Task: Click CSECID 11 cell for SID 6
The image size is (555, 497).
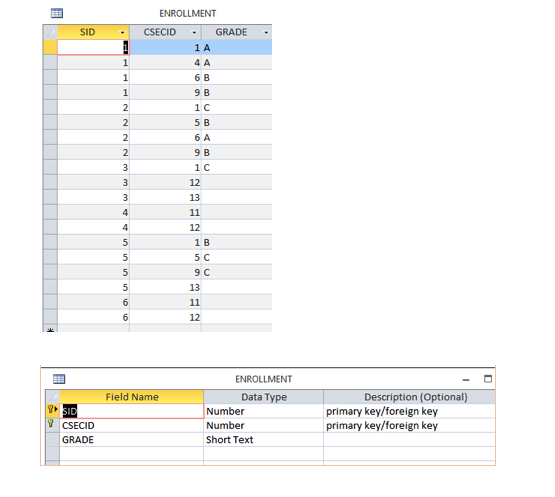Action: 165,302
